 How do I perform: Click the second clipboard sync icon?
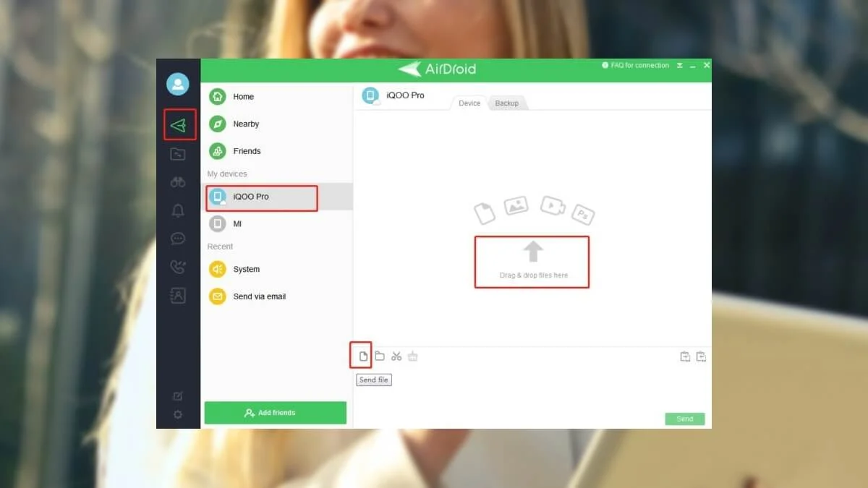[701, 356]
